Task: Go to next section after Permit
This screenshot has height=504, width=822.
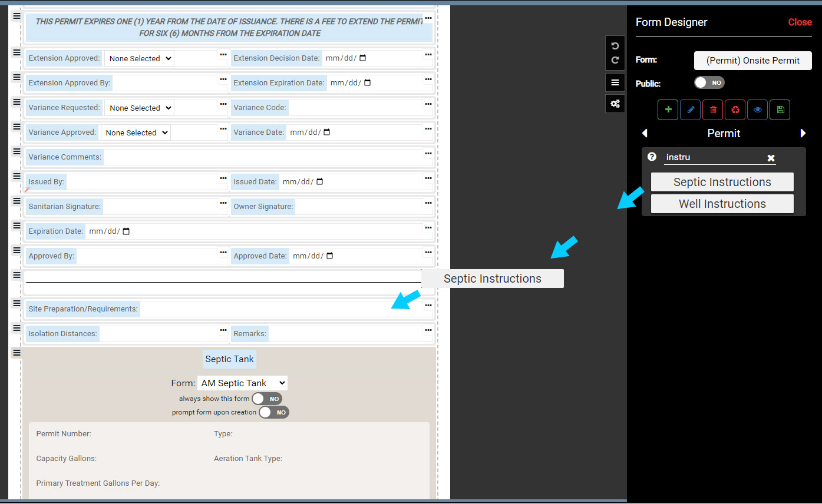Action: [x=803, y=134]
